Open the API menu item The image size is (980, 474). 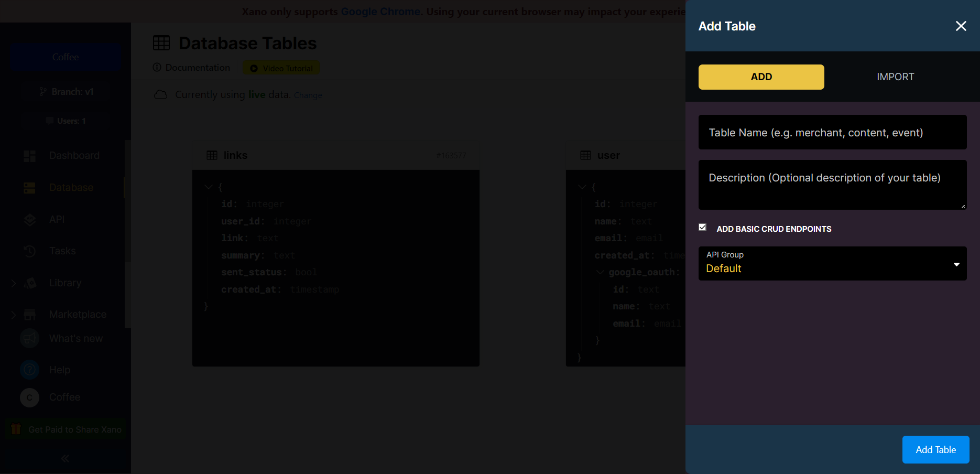(57, 220)
